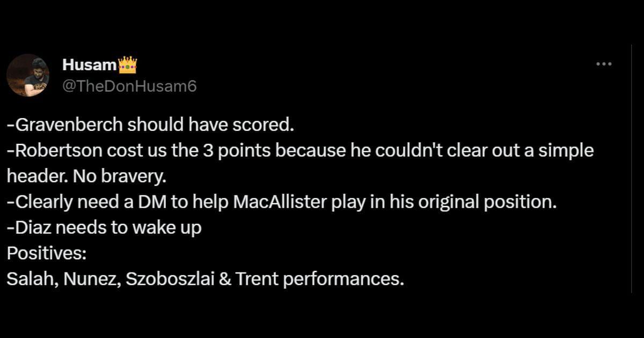644x338 pixels.
Task: Open the three-dot more options menu
Action: pyautogui.click(x=604, y=64)
